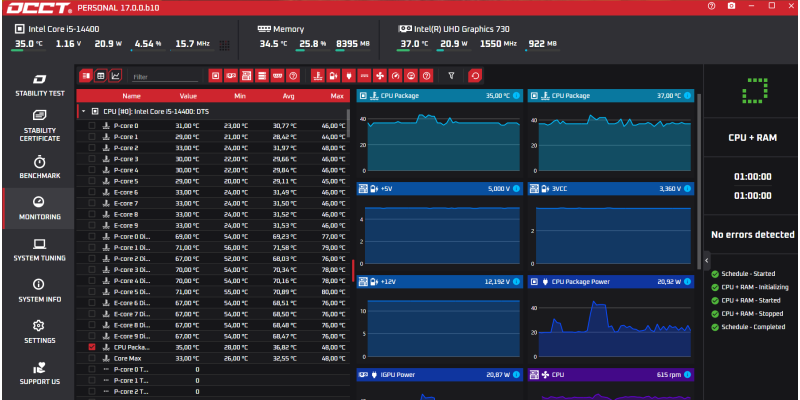The image size is (800, 400).
Task: Toggle the memory module filter icon
Action: [277, 76]
